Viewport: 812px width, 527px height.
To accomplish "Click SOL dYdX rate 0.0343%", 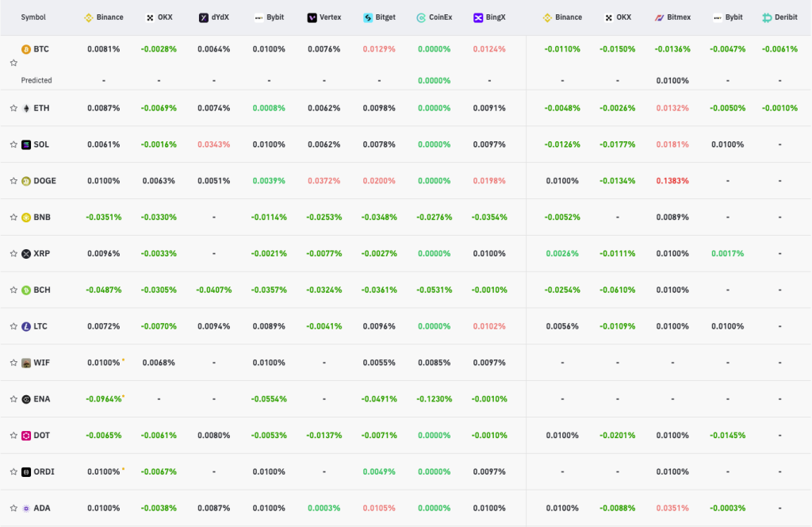I will 213,144.
